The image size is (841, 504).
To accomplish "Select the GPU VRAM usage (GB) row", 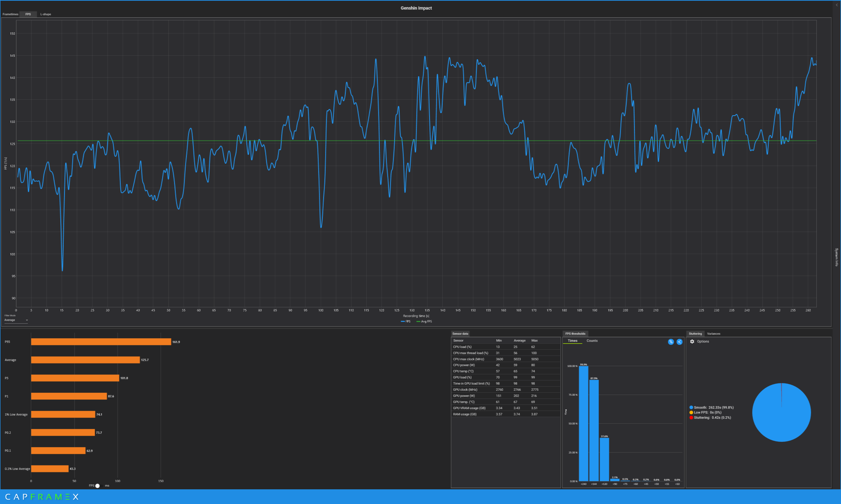I will pyautogui.click(x=506, y=408).
